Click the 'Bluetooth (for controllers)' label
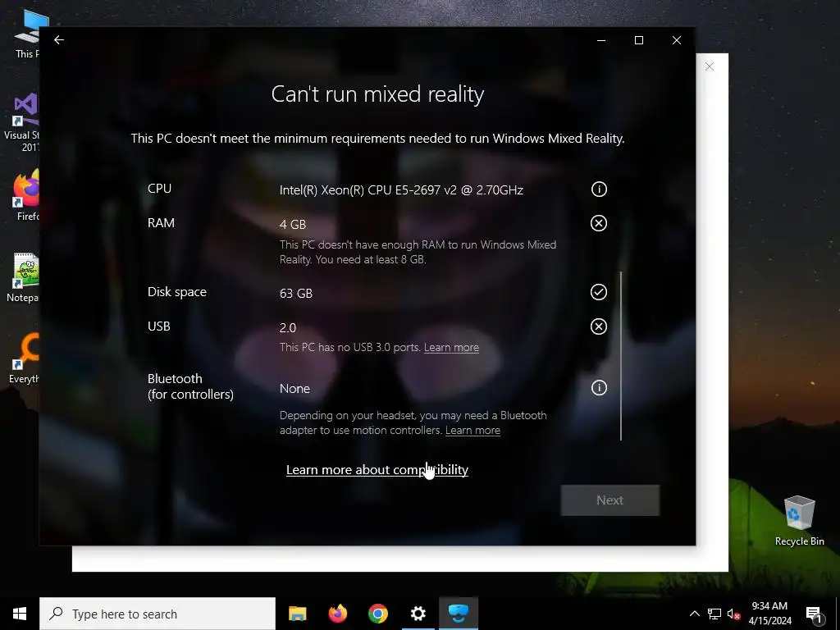Image resolution: width=840 pixels, height=630 pixels. click(190, 386)
